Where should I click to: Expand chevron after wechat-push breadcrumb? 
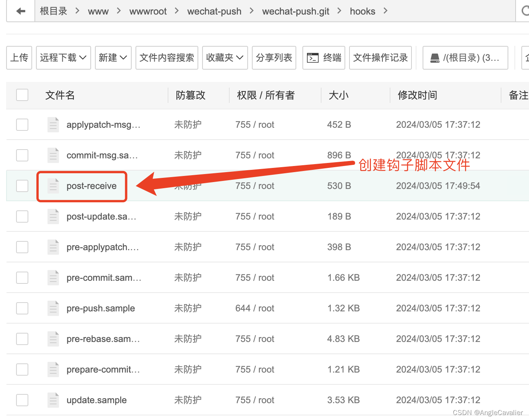pos(251,11)
